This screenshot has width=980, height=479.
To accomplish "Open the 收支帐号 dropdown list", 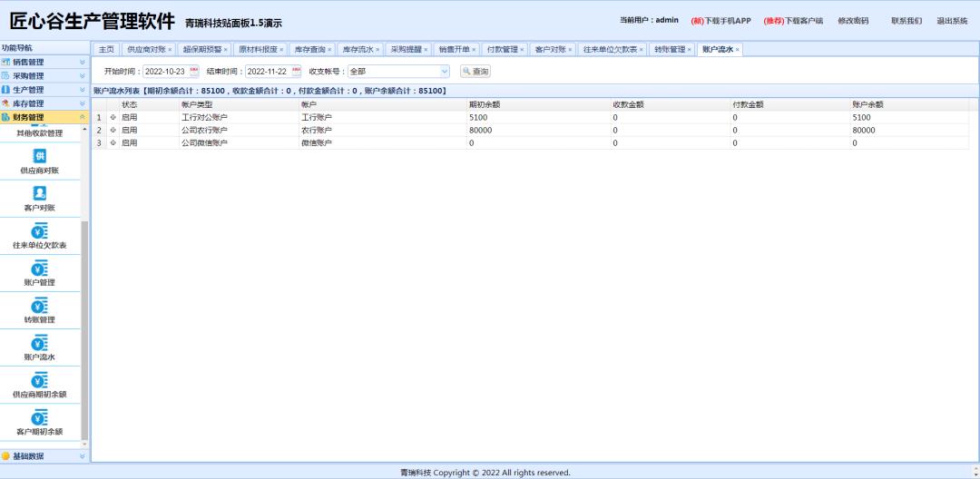I will click(445, 71).
